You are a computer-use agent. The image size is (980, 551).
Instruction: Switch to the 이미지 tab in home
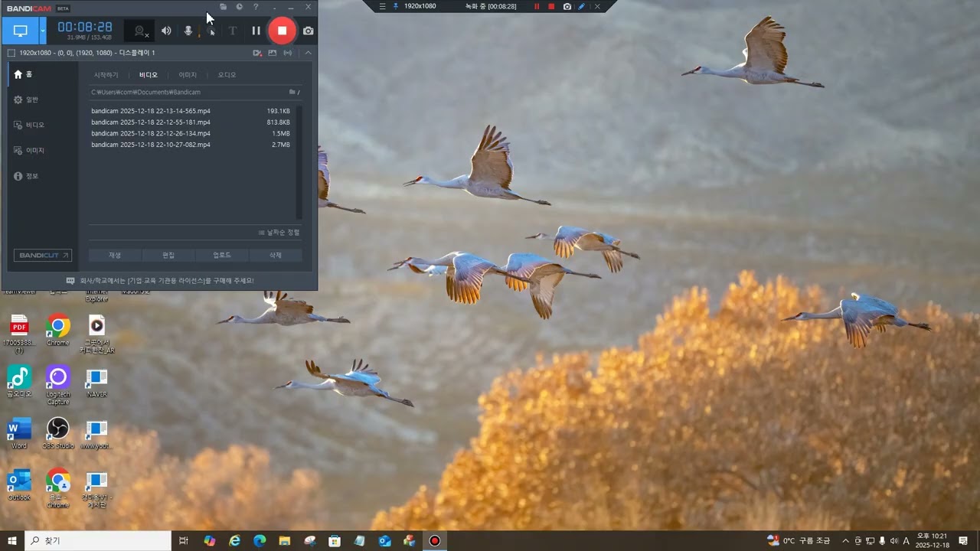click(188, 75)
